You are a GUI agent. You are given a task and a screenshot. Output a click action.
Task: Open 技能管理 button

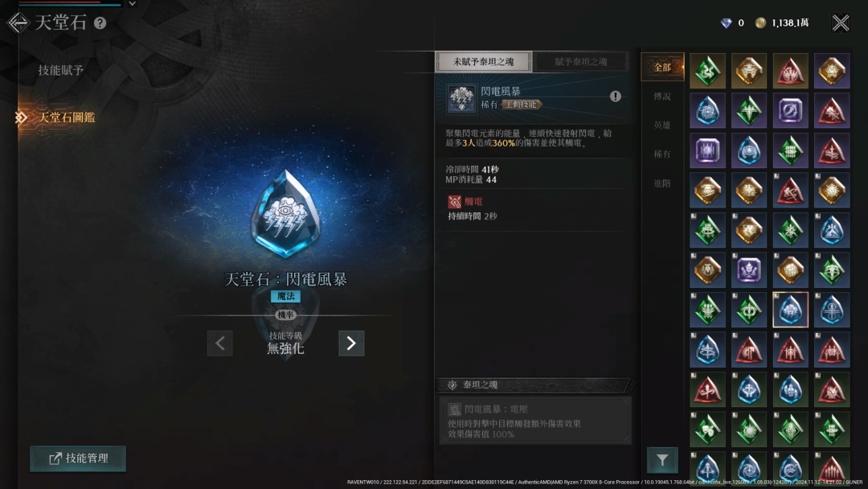pyautogui.click(x=78, y=458)
